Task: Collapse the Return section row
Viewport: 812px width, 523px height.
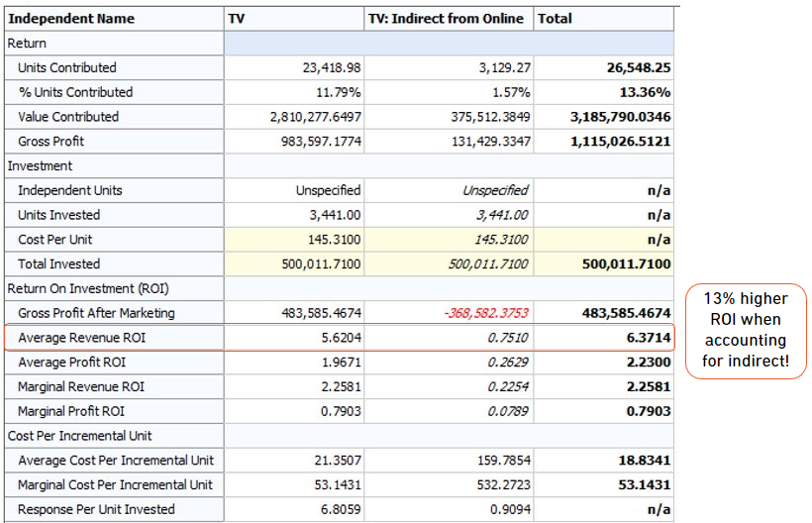Action: (x=28, y=44)
